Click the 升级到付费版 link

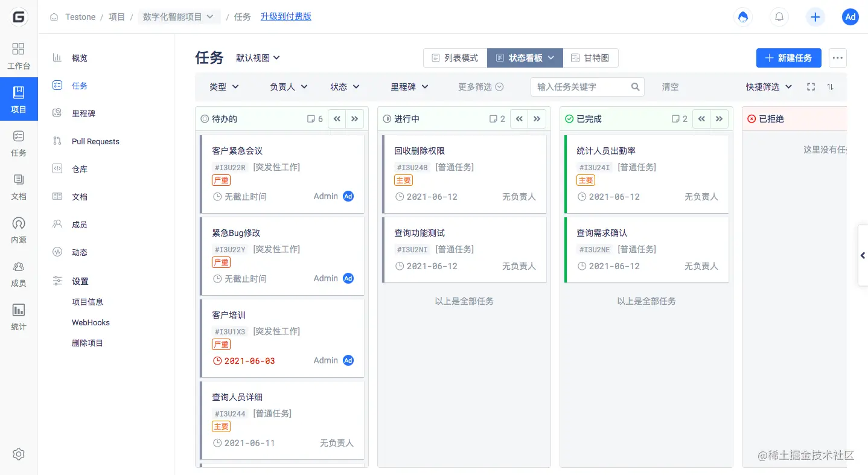coord(286,17)
